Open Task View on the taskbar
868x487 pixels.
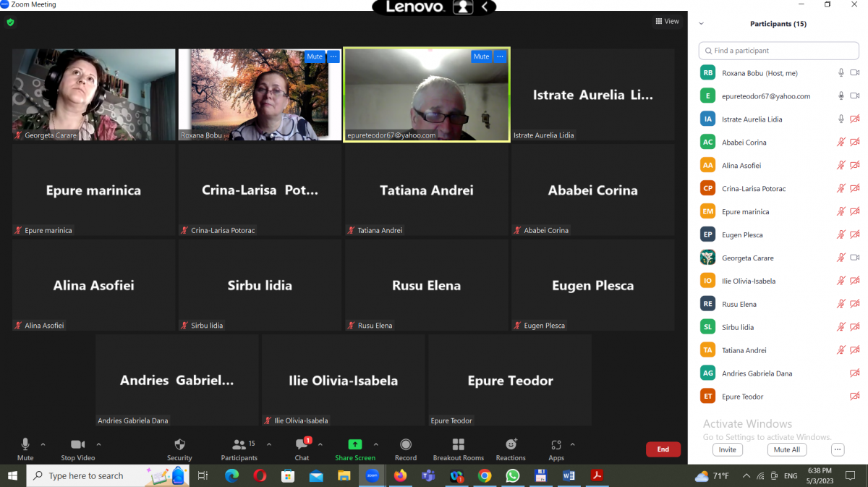click(x=203, y=475)
